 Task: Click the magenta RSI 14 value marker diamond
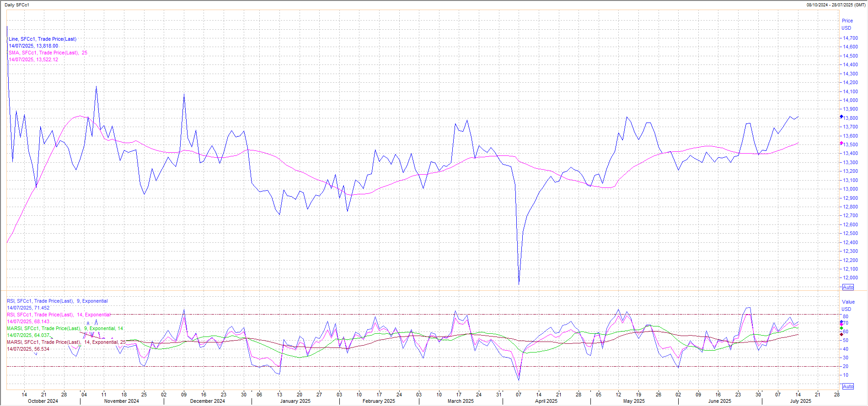[x=841, y=324]
